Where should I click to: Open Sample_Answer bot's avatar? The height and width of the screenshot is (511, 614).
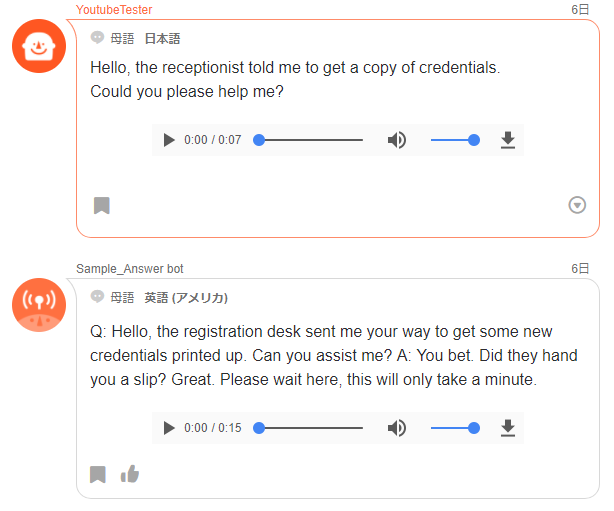tap(39, 304)
